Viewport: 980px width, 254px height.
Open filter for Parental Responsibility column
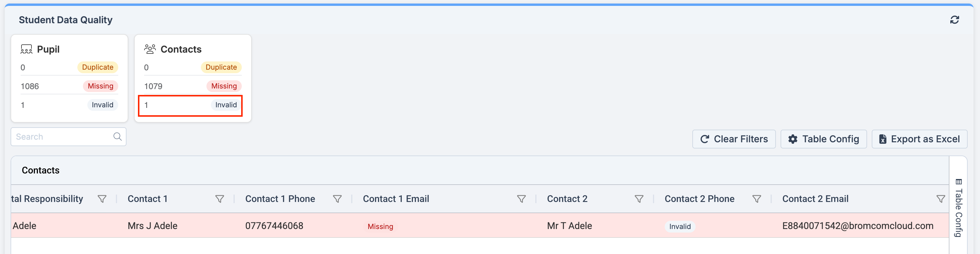coord(102,199)
